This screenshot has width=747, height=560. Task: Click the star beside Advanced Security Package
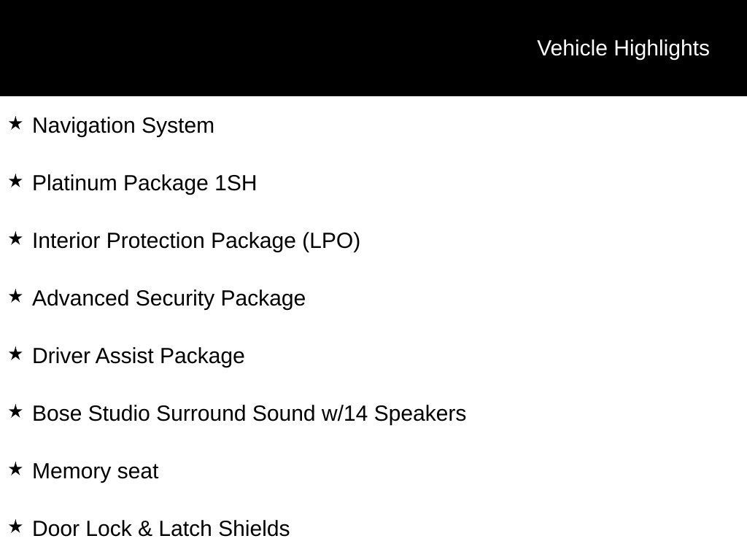(x=15, y=297)
